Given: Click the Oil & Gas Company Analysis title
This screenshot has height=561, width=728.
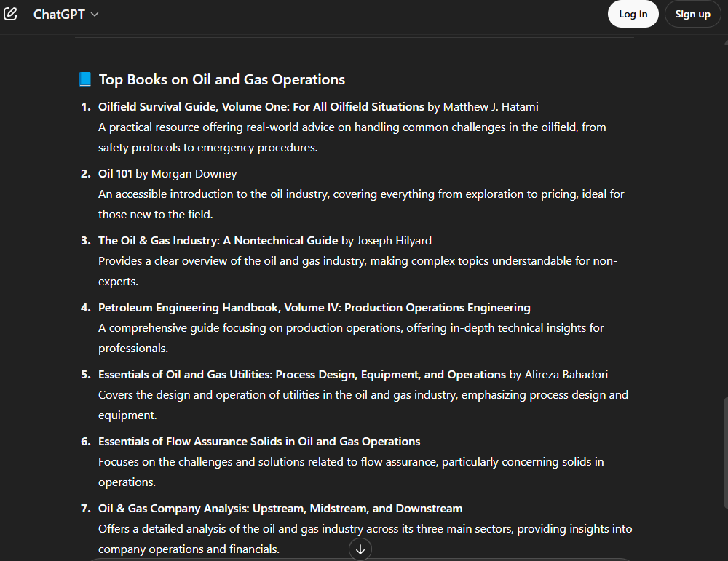Looking at the screenshot, I should (x=280, y=508).
